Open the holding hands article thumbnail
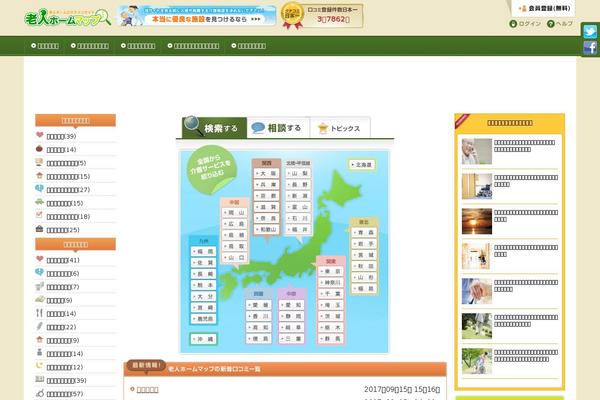 (477, 291)
